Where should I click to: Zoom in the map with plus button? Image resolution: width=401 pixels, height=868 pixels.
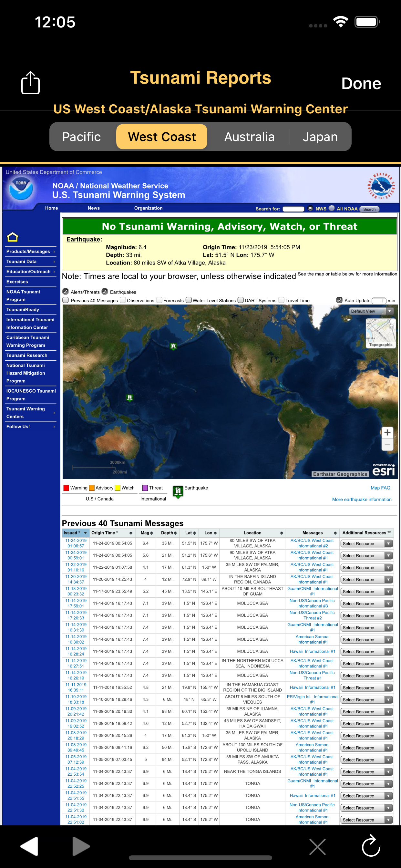point(387,432)
